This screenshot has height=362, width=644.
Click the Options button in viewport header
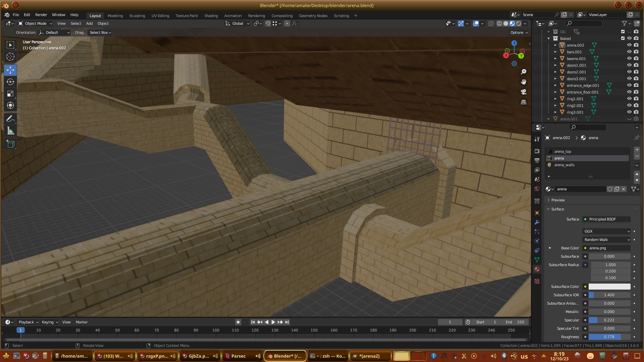pyautogui.click(x=519, y=33)
